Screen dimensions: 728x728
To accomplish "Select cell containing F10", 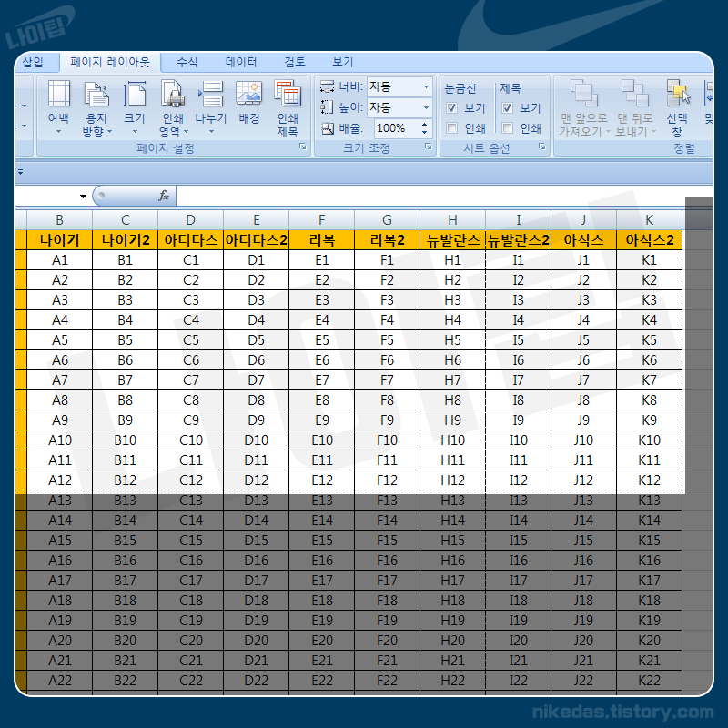I will point(388,440).
